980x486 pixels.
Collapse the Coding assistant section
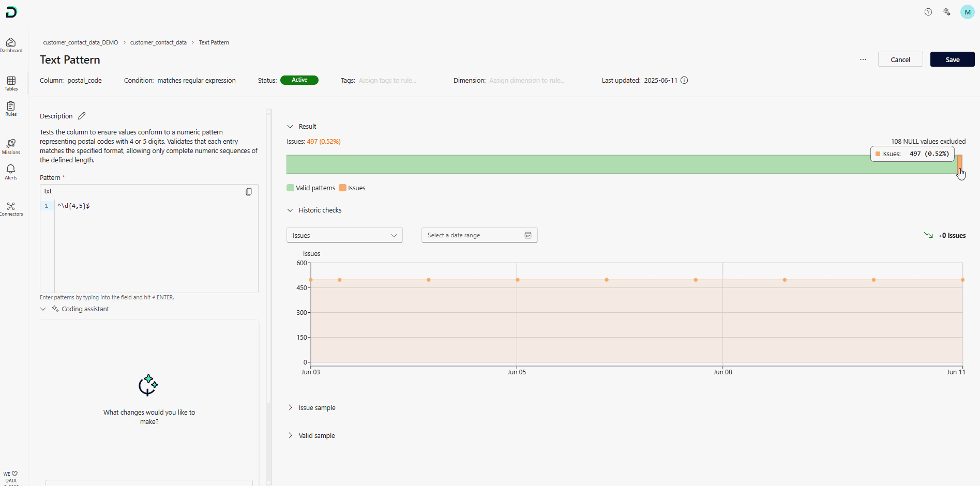pos(43,309)
